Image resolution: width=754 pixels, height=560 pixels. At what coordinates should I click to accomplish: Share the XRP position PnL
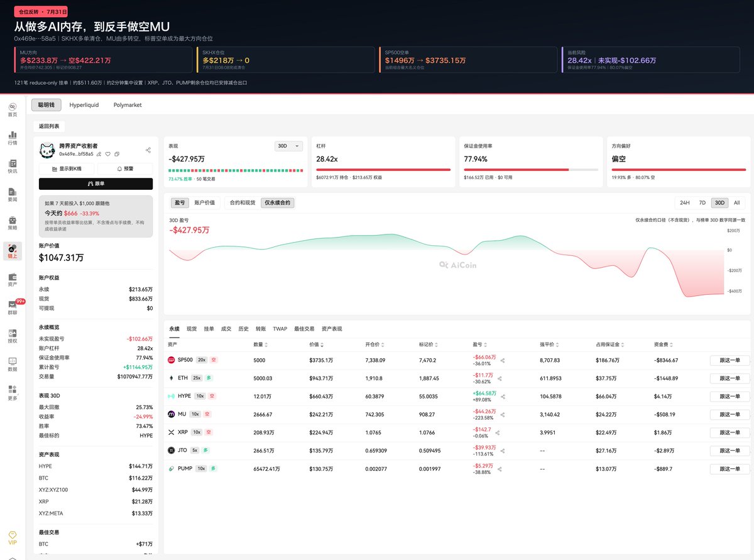pos(498,432)
